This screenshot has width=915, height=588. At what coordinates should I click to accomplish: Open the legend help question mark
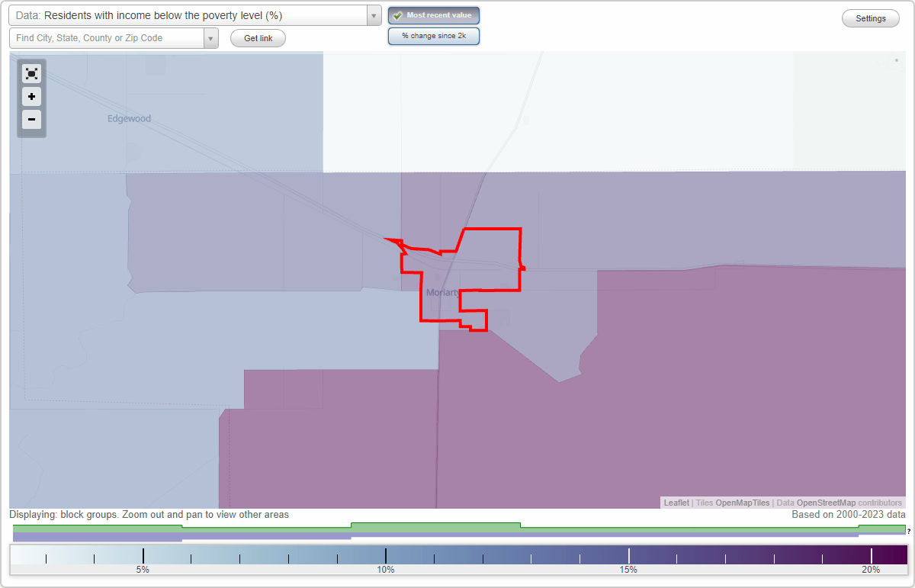pyautogui.click(x=909, y=532)
